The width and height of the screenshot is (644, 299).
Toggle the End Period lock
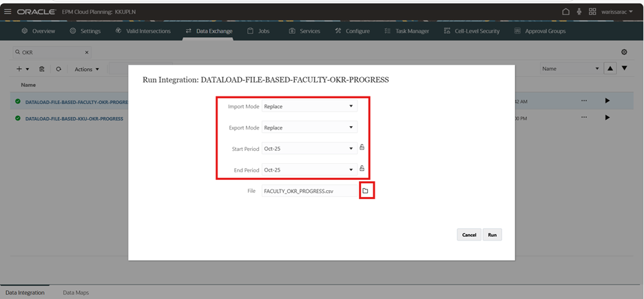tap(362, 169)
